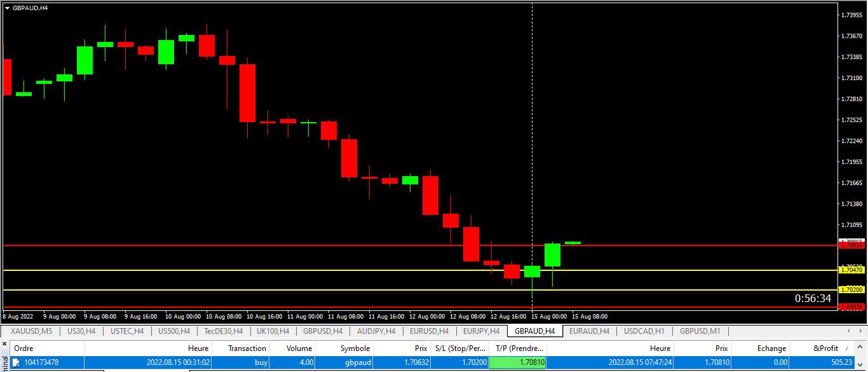This screenshot has height=372, width=868.
Task: Switch to the GBPUSD,H4 chart tab
Action: coord(323,331)
